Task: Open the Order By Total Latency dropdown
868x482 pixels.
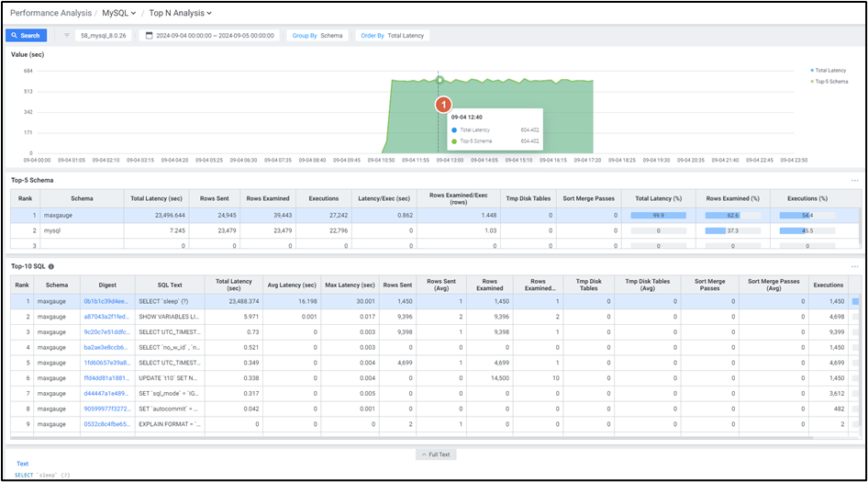Action: pyautogui.click(x=393, y=36)
